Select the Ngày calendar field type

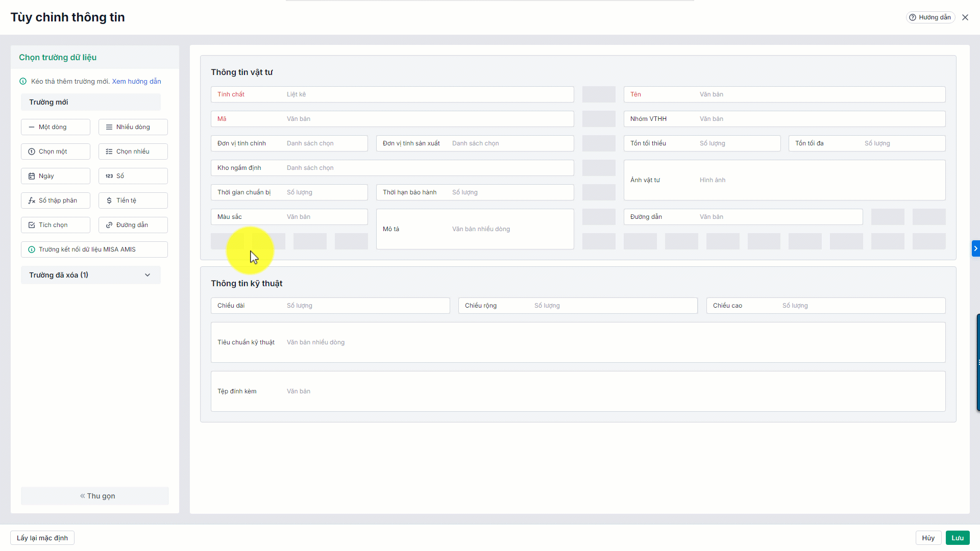coord(55,176)
